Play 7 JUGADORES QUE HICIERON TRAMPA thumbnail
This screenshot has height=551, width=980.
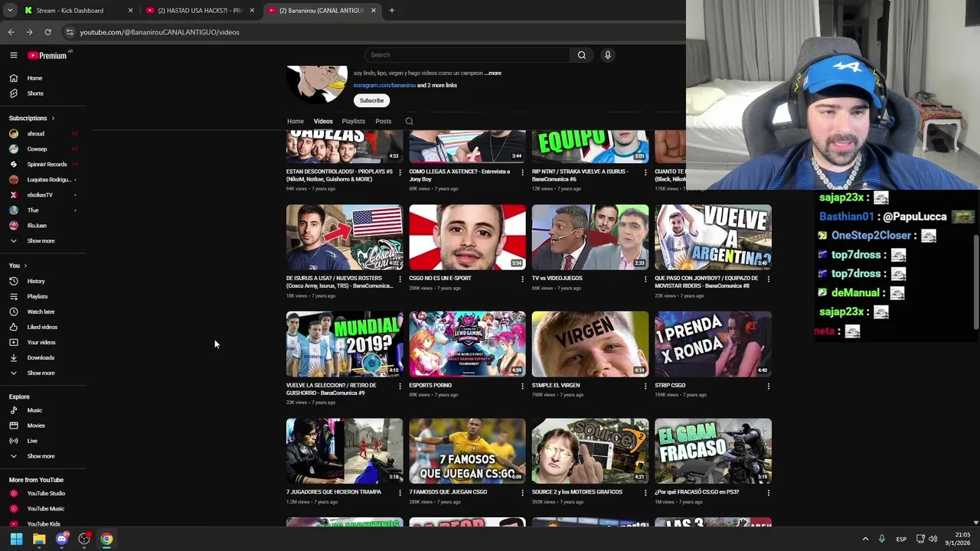coord(345,451)
